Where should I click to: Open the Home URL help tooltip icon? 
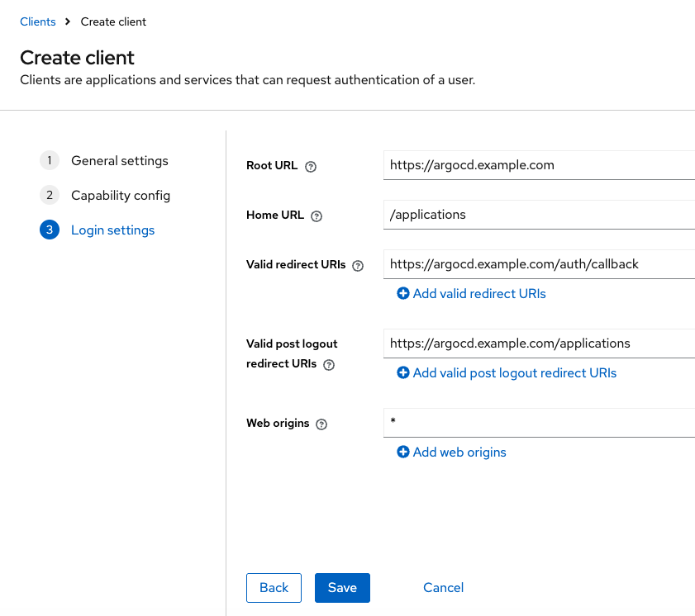317,216
